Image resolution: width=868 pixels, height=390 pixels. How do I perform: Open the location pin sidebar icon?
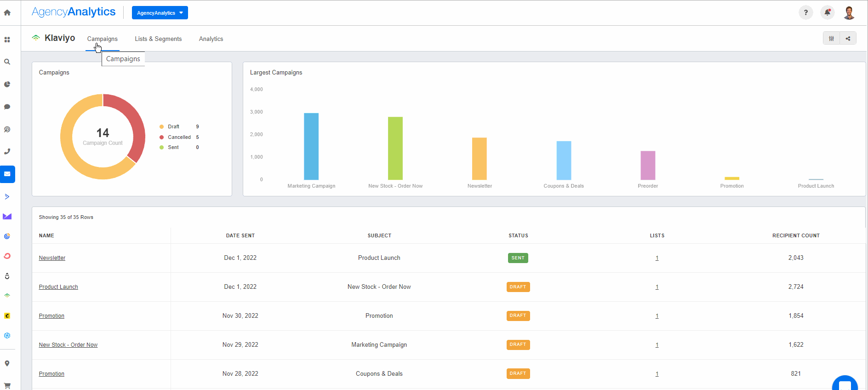pos(7,363)
